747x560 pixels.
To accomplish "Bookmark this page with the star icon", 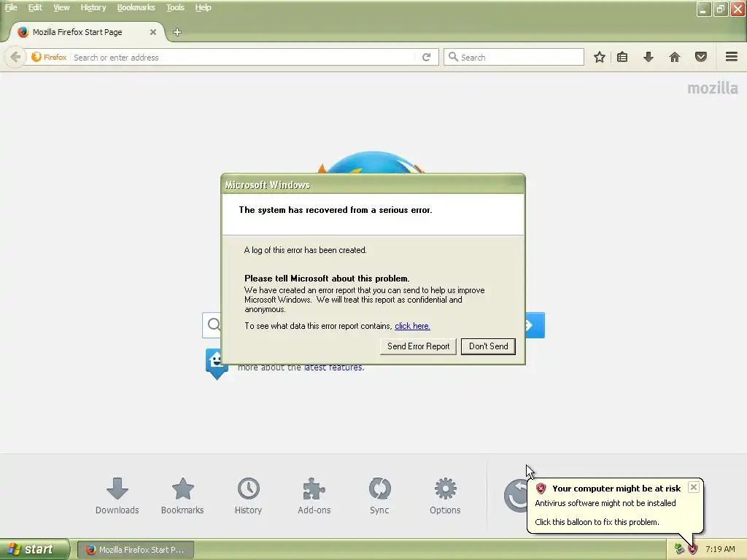I will tap(600, 57).
